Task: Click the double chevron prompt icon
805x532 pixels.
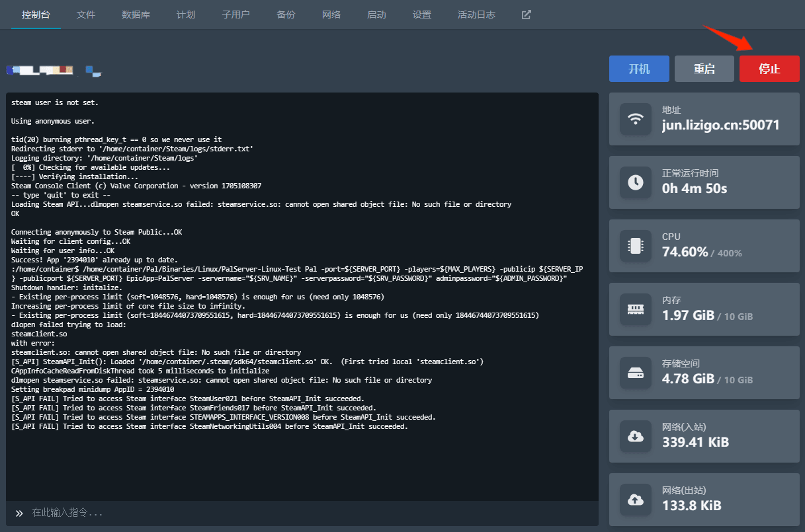Action: (x=19, y=513)
